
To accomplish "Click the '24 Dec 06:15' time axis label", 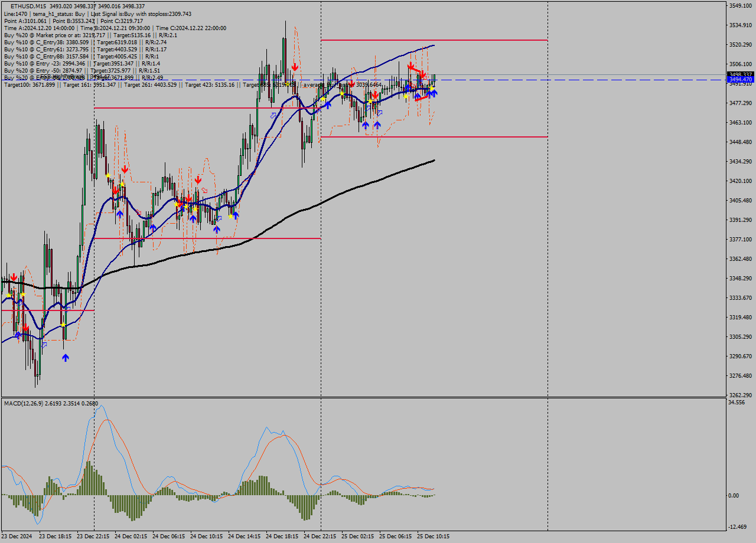I will pyautogui.click(x=169, y=537).
